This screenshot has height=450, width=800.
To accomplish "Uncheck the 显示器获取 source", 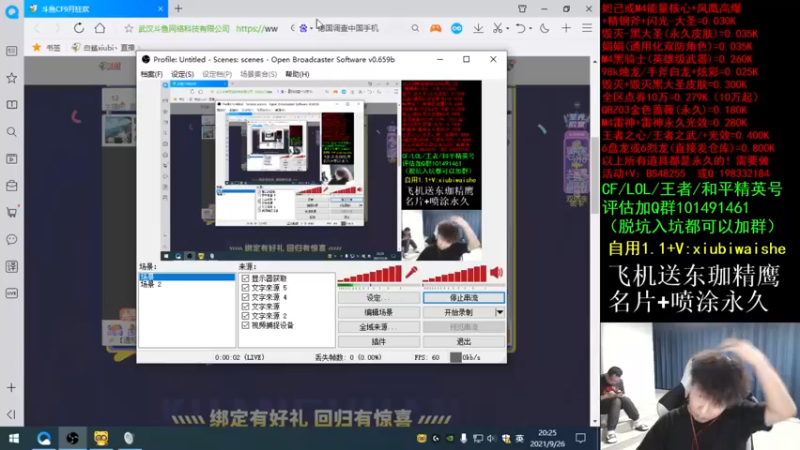I will (245, 279).
